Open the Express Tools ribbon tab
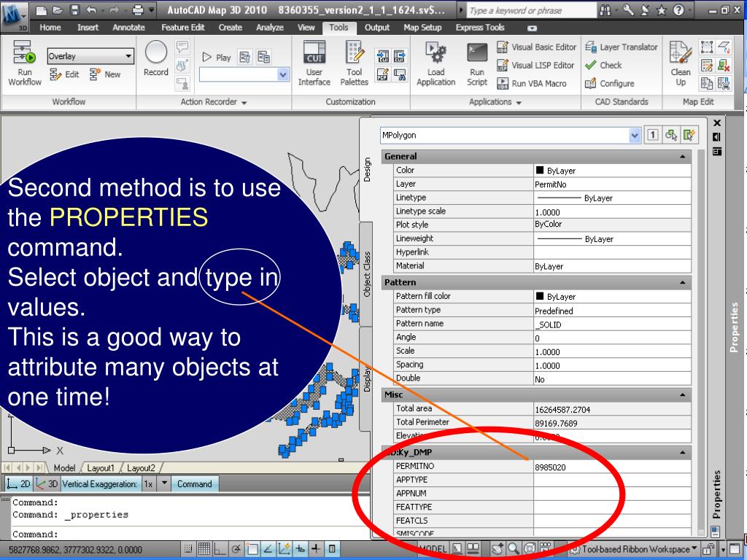The image size is (747, 560). (x=480, y=28)
